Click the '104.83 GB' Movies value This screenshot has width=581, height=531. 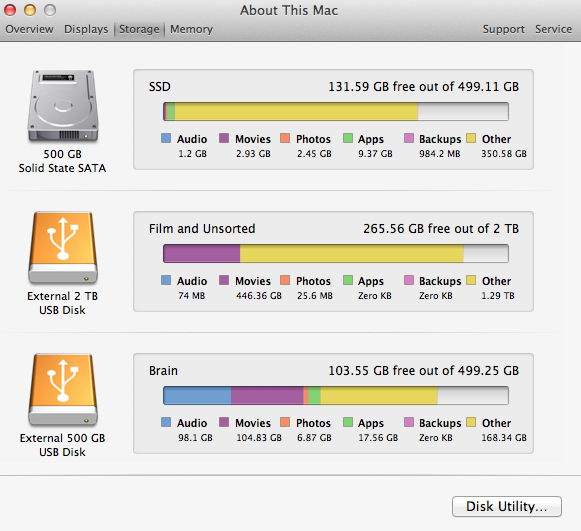pos(259,438)
